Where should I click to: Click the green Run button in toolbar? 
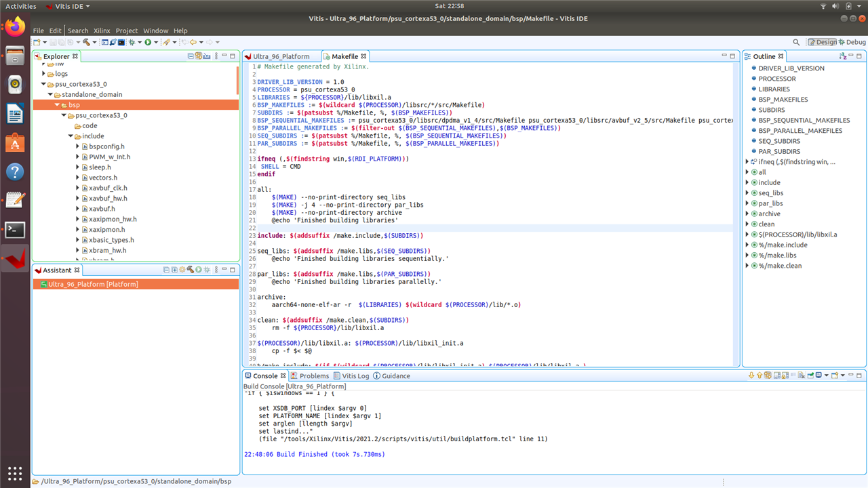tap(148, 42)
